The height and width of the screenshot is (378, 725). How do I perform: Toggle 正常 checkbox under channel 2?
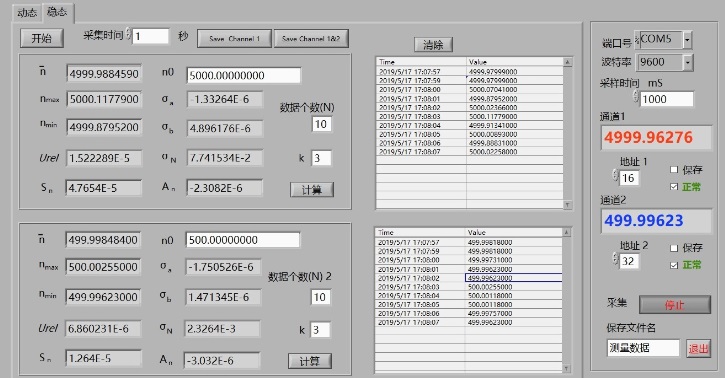pos(674,265)
